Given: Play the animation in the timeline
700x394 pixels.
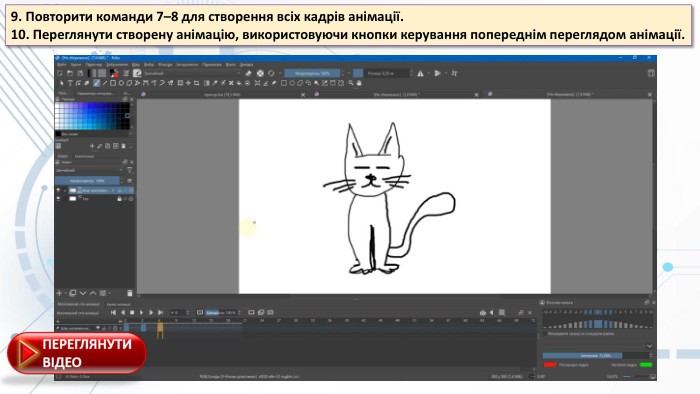Looking at the screenshot, I should coord(141,312).
